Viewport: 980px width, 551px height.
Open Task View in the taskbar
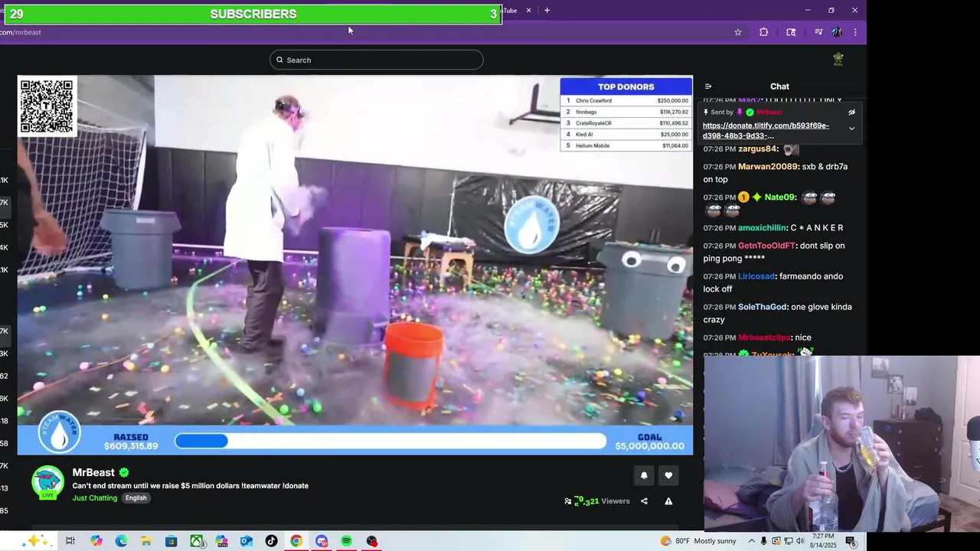pyautogui.click(x=70, y=541)
